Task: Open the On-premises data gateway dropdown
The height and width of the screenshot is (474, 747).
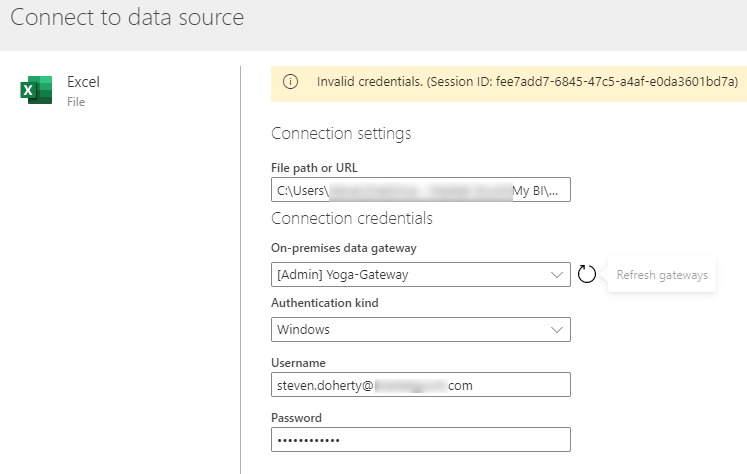Action: pyautogui.click(x=421, y=274)
